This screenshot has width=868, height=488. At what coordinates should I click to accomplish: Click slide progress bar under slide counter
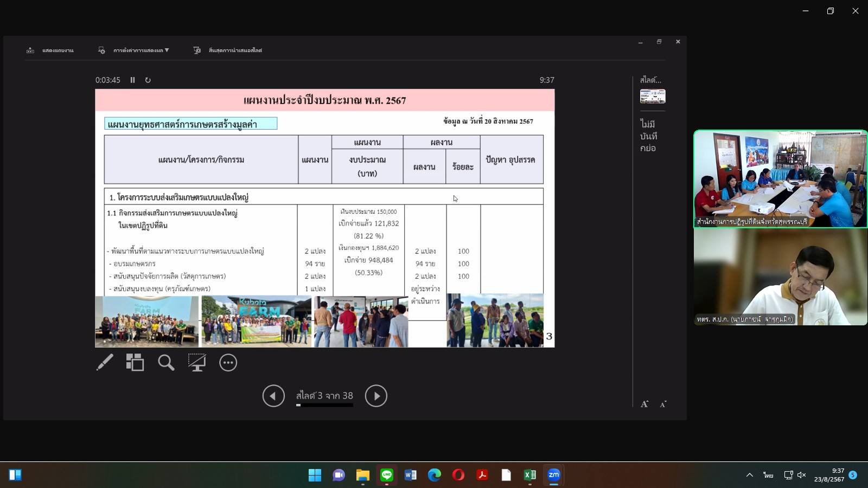324,405
